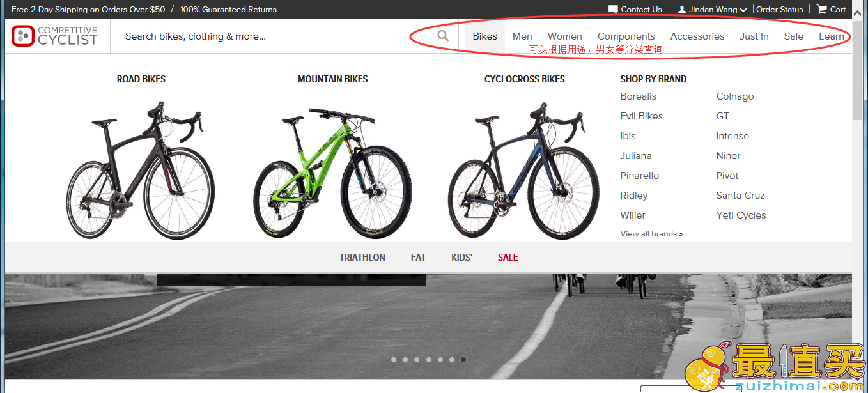868x393 pixels.
Task: Open the Cart link
Action: pos(838,9)
